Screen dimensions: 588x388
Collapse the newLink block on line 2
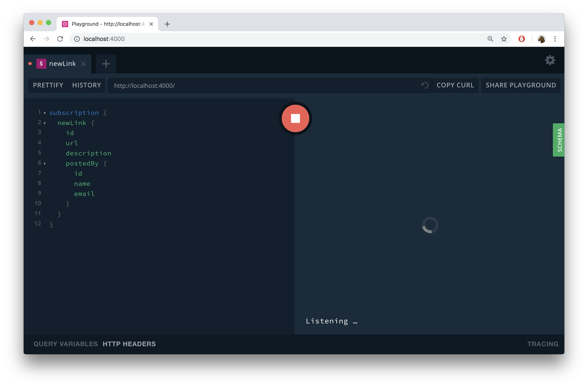click(45, 123)
